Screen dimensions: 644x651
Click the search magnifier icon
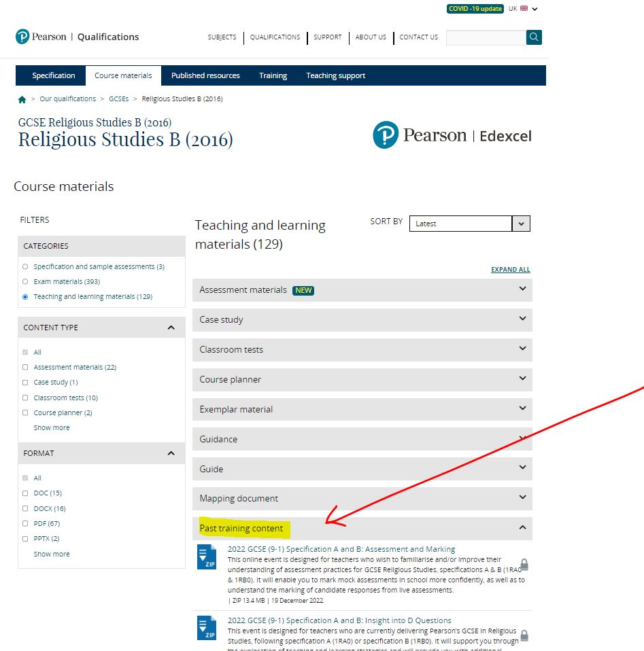pyautogui.click(x=534, y=37)
